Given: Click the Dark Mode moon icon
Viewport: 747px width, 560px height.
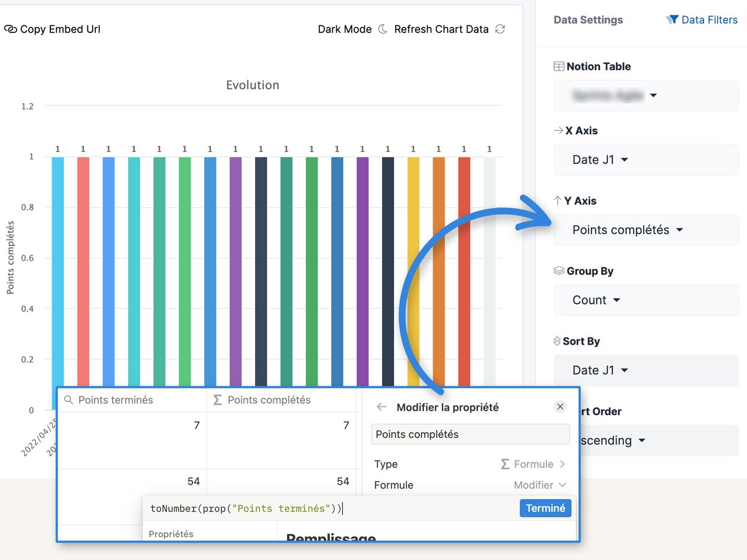Looking at the screenshot, I should [x=383, y=29].
